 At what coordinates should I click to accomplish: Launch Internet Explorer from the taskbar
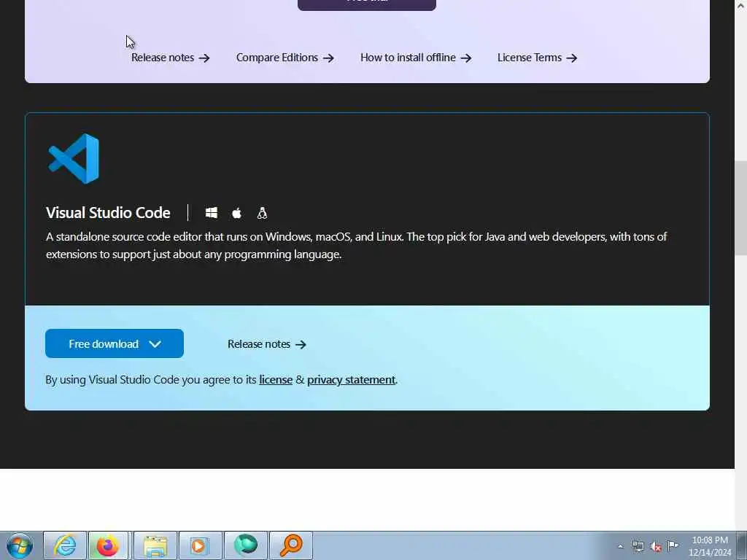[x=65, y=545]
